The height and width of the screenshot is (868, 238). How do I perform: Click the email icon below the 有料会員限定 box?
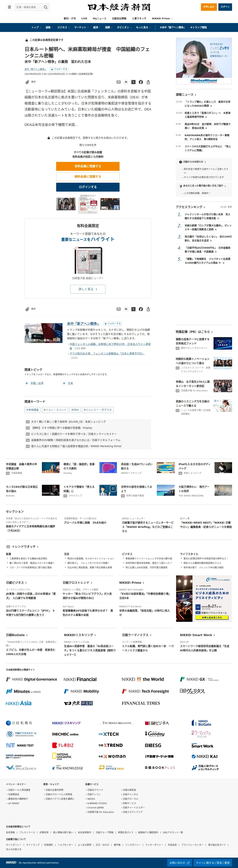(x=118, y=309)
